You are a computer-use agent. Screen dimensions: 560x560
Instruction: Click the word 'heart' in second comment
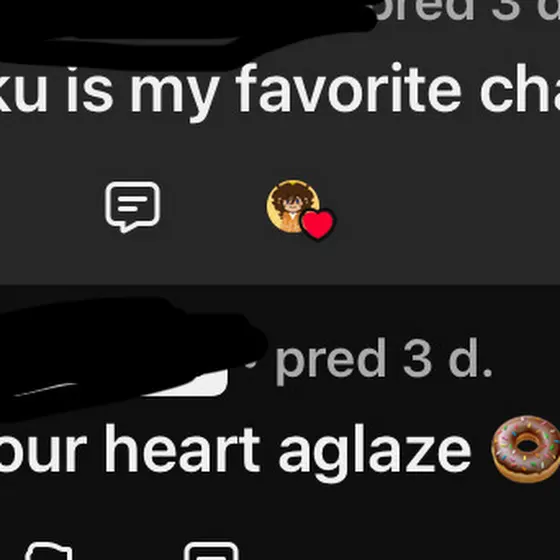[x=182, y=449]
